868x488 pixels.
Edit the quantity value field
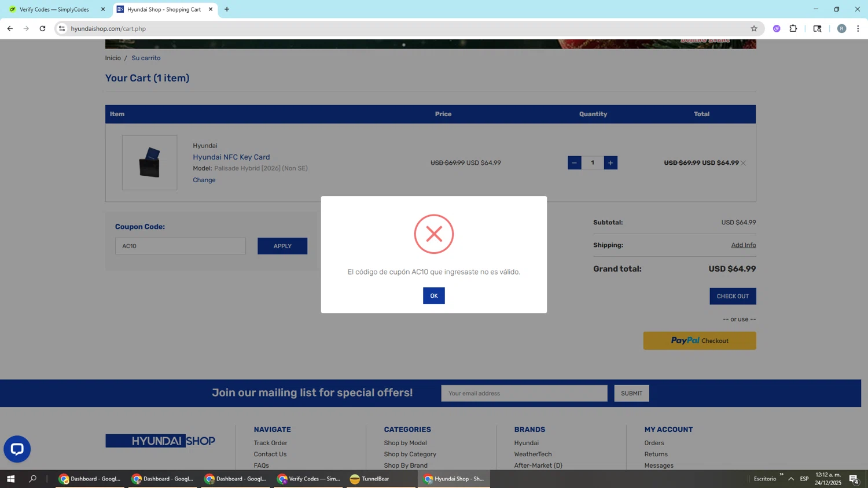coord(593,162)
